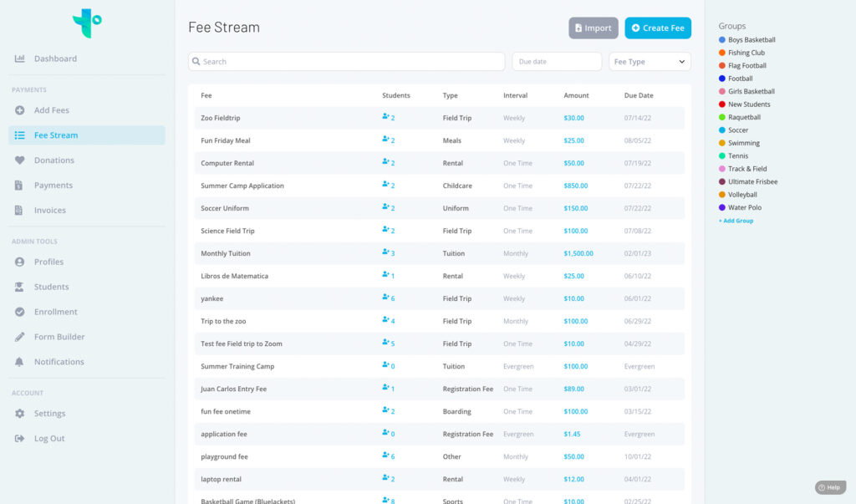Image resolution: width=856 pixels, height=504 pixels.
Task: Open the Help button
Action: click(x=830, y=487)
